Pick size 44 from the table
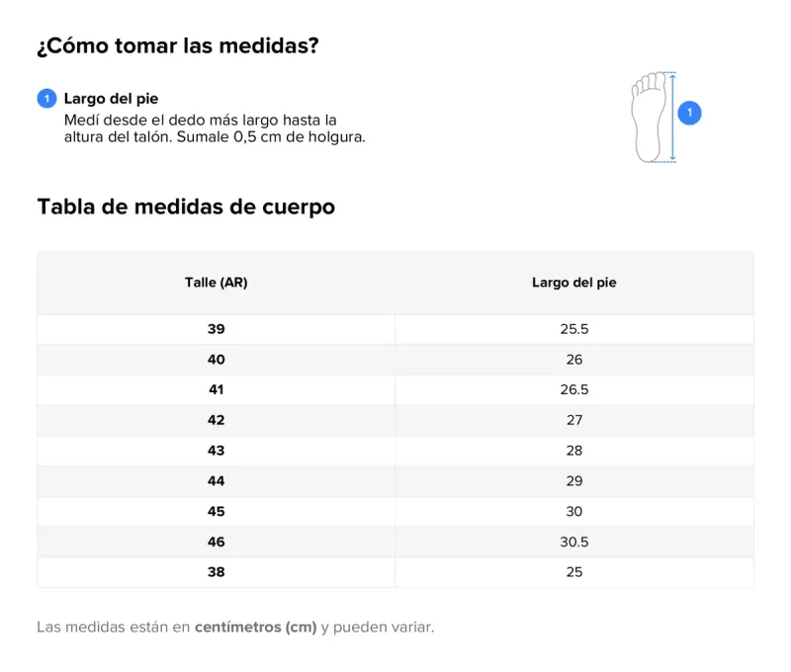This screenshot has width=791, height=672. (x=216, y=481)
